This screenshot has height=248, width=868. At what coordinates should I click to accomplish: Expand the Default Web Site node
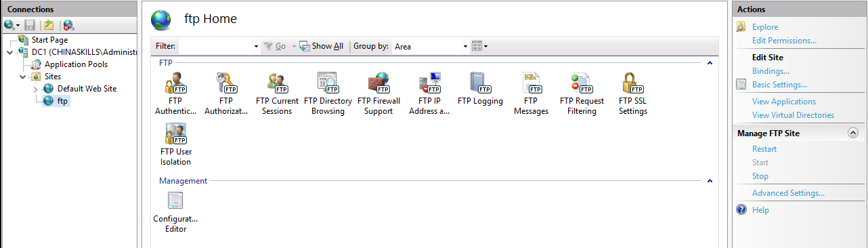coord(35,89)
